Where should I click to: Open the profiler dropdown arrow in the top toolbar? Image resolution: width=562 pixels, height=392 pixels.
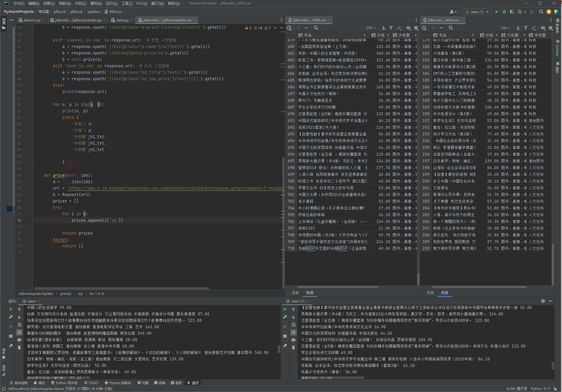[x=525, y=12]
